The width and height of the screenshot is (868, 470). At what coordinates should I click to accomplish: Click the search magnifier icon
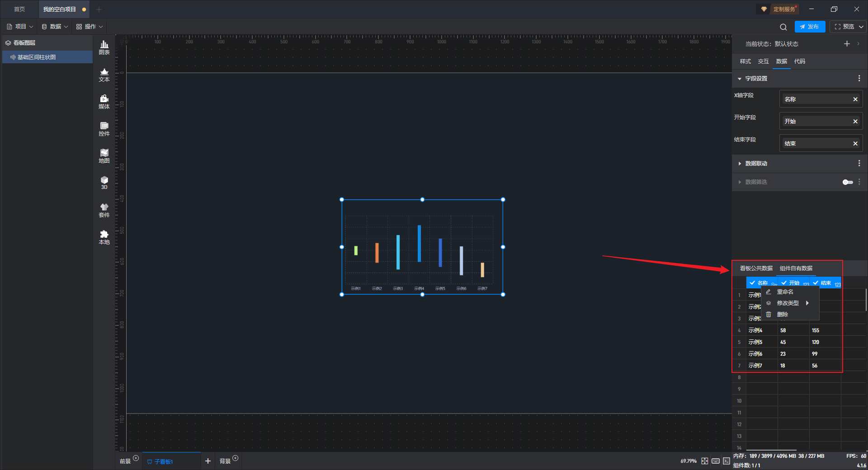click(783, 27)
